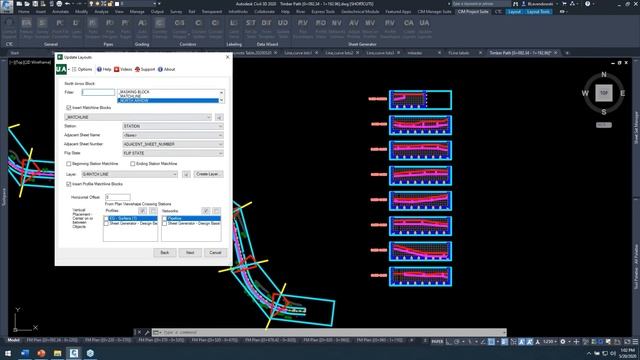Viewport: 640px width, 360px height.
Task: Open Options in Update Layouts dialog
Action: (x=82, y=69)
